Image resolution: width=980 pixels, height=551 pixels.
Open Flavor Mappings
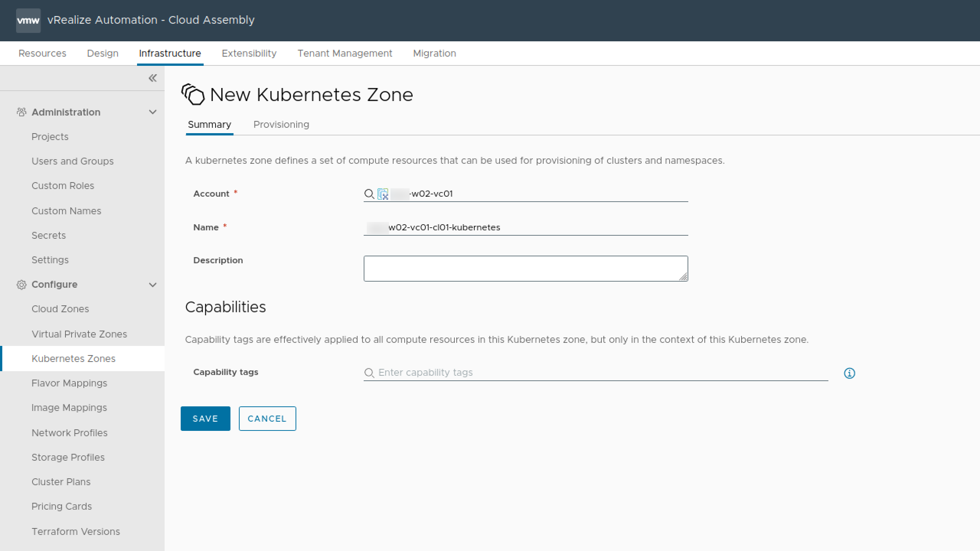click(x=69, y=383)
